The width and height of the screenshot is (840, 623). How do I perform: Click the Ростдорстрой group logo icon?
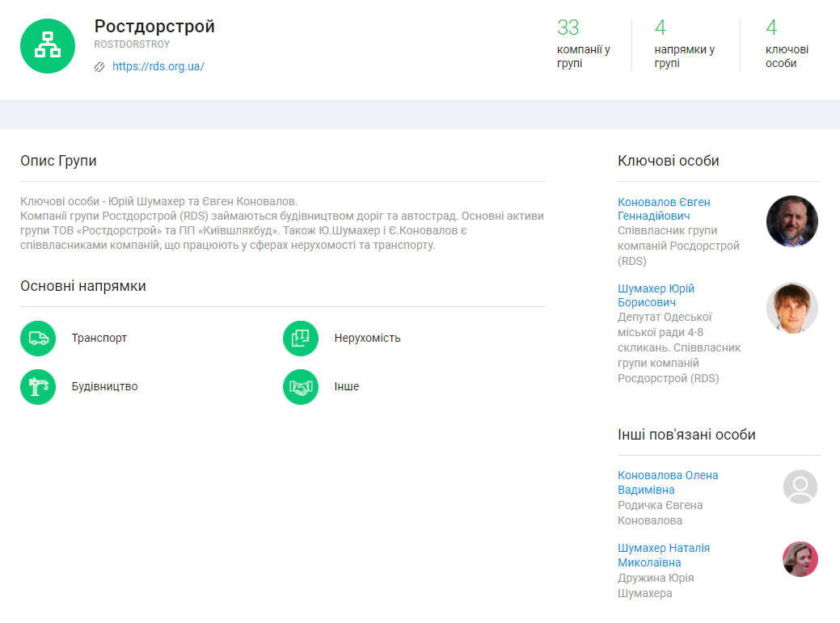coord(48,46)
